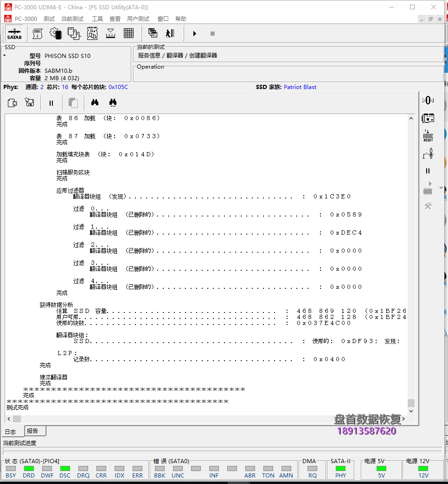This screenshot has height=484, width=448.
Task: Pause log output in the log toolbar
Action: pyautogui.click(x=51, y=103)
